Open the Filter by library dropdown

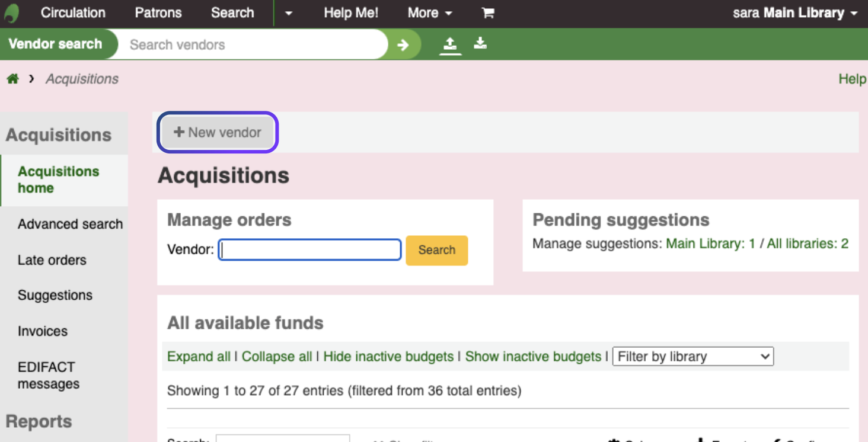(693, 357)
